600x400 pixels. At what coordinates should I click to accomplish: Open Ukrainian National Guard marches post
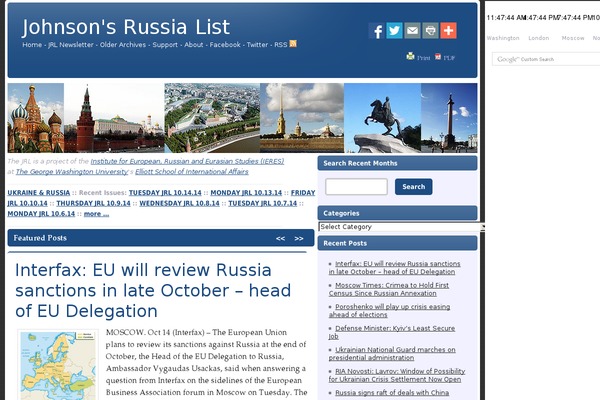tap(392, 354)
